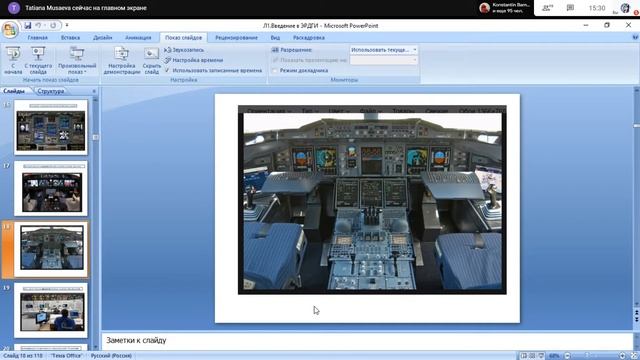Click the Русский (Россия) language indicator
Viewport: 640px width, 360px height.
pos(111,356)
